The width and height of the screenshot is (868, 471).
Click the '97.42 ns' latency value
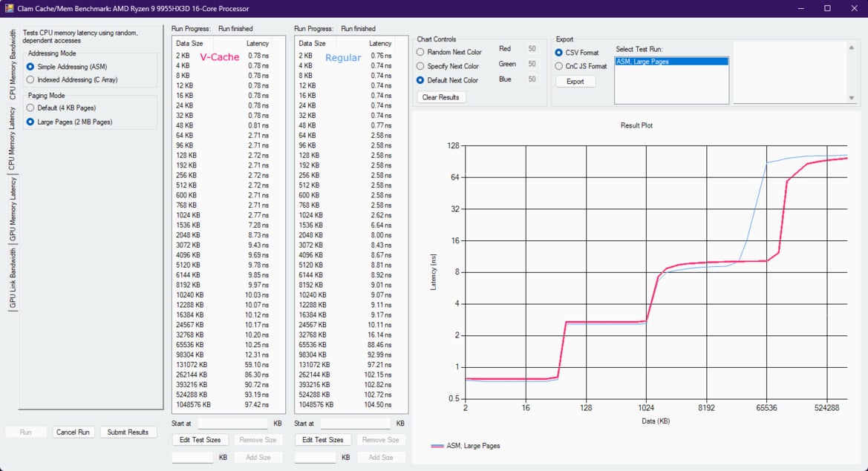tap(257, 405)
